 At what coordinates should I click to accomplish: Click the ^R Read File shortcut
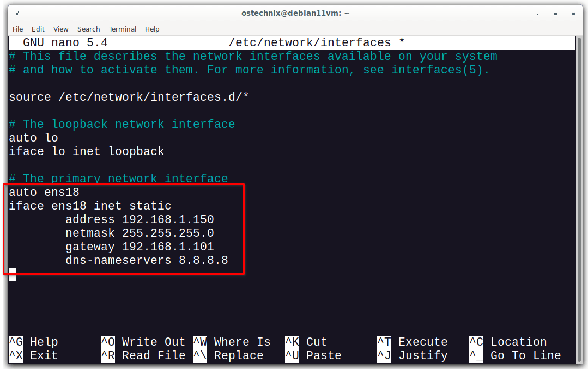pyautogui.click(x=143, y=355)
